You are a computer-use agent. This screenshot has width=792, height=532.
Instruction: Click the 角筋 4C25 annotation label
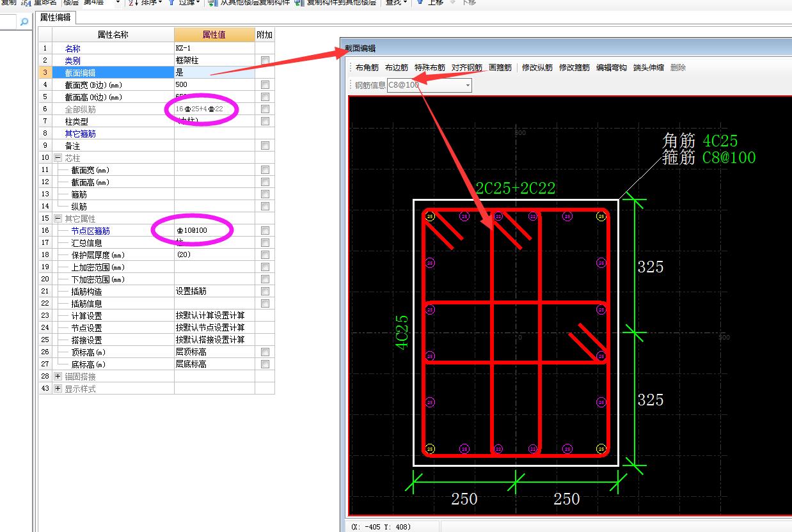[700, 141]
